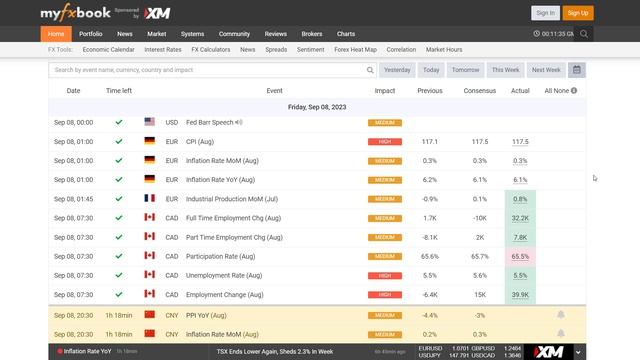Open the Unemployment Rate (Aug) event
This screenshot has height=360, width=640.
(x=224, y=276)
